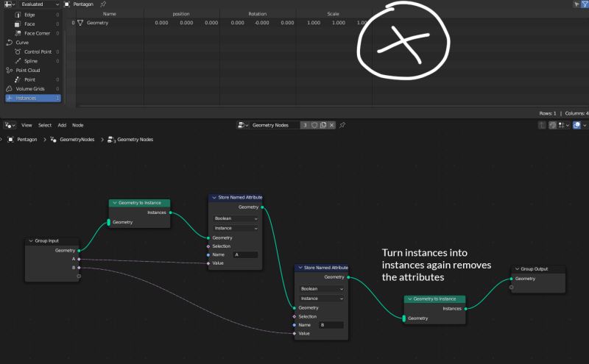Screen dimensions: 589x364
Task: Open Instance domain dropdown in first Store node
Action: click(236, 228)
